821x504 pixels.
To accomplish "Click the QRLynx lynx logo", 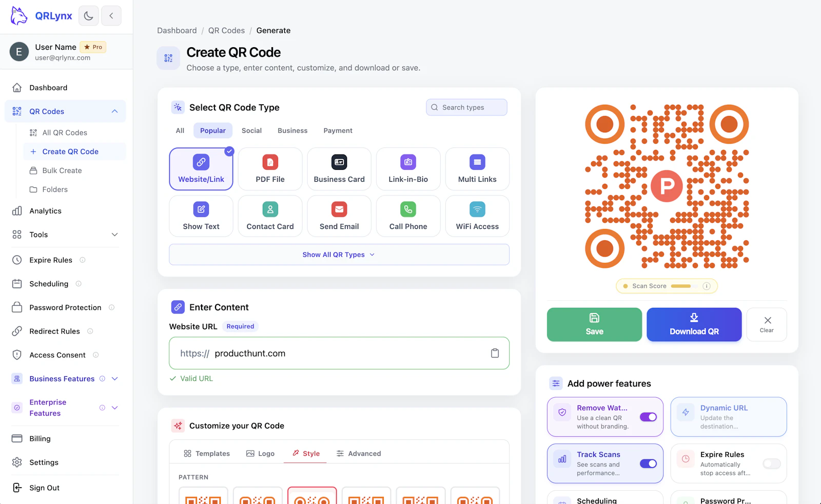I will coord(19,16).
